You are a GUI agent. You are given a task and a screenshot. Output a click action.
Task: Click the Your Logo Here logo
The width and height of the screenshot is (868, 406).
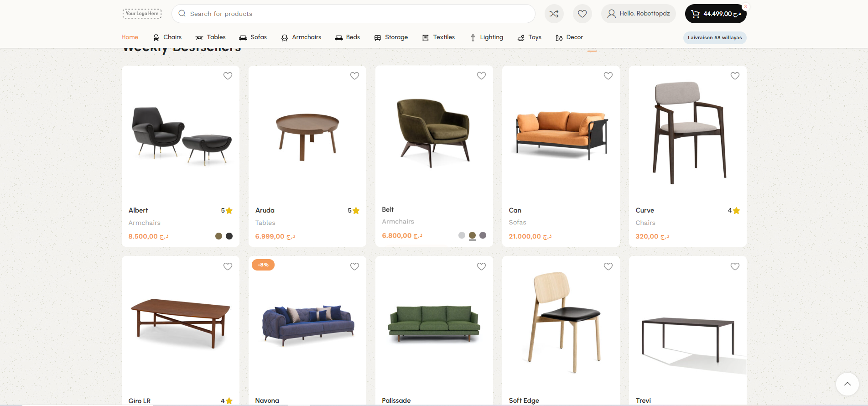[x=142, y=14]
